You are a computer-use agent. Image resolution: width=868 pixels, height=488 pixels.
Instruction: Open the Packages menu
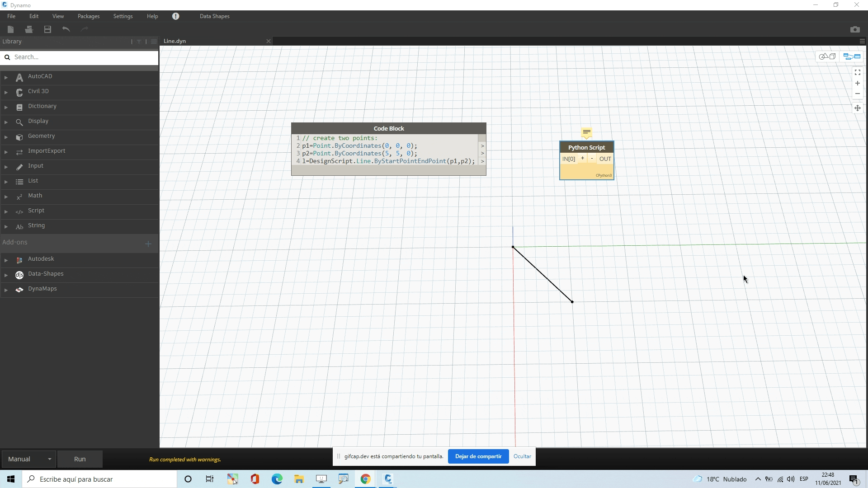pyautogui.click(x=88, y=16)
